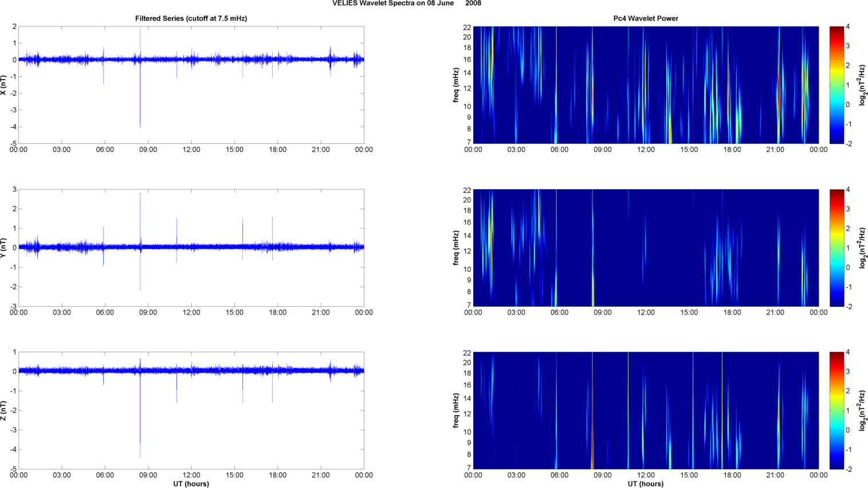
Task: Click UT (hours) label under Z filtered series
Action: pyautogui.click(x=191, y=483)
